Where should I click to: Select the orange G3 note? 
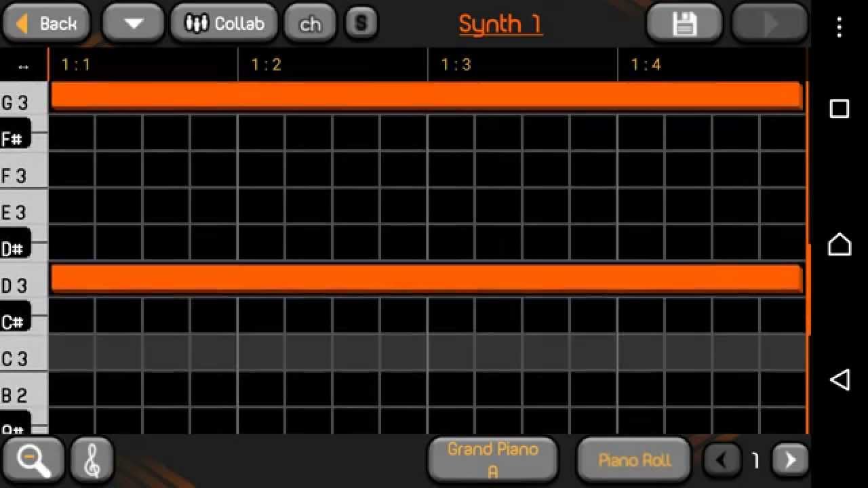[x=427, y=96]
